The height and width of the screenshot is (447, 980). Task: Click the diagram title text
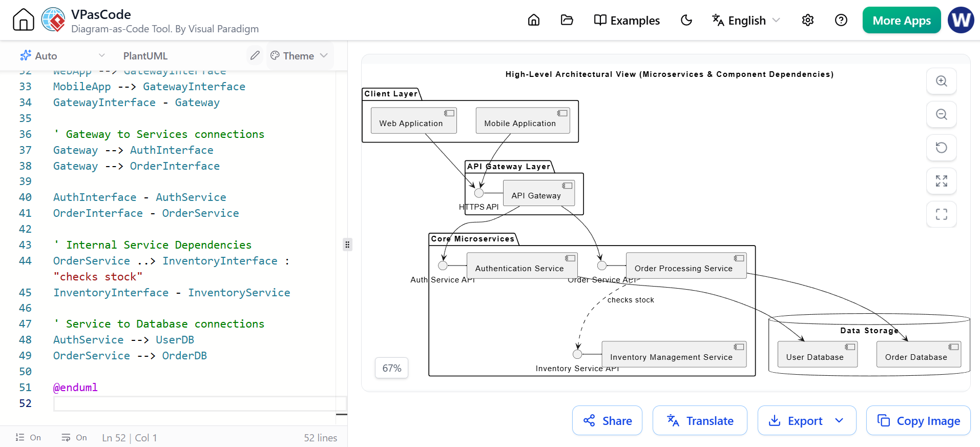pyautogui.click(x=669, y=74)
